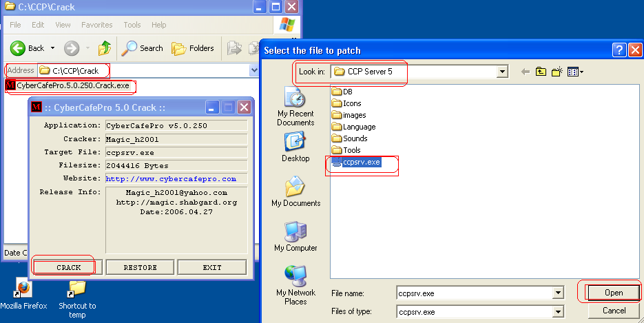Click the CRACK button
644x323 pixels.
click(69, 267)
